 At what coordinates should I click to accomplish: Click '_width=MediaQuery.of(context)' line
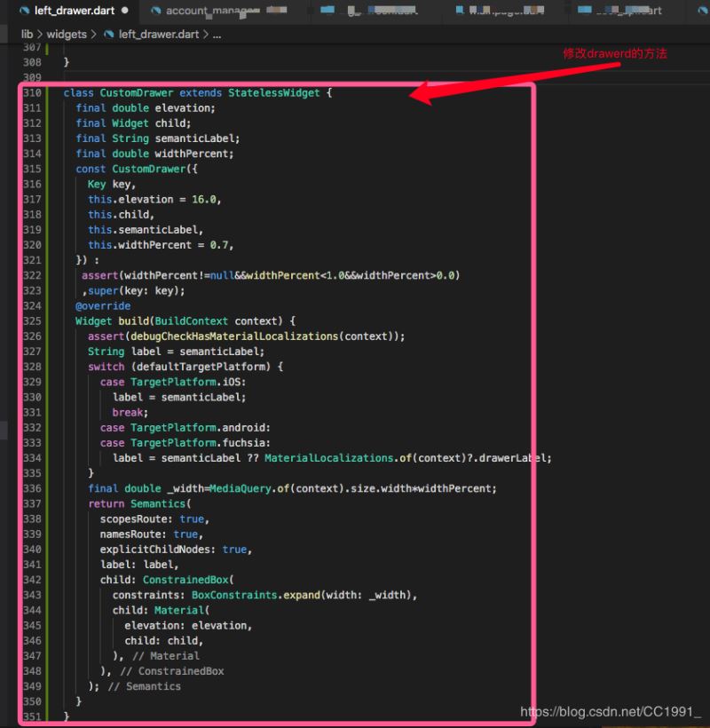click(292, 489)
